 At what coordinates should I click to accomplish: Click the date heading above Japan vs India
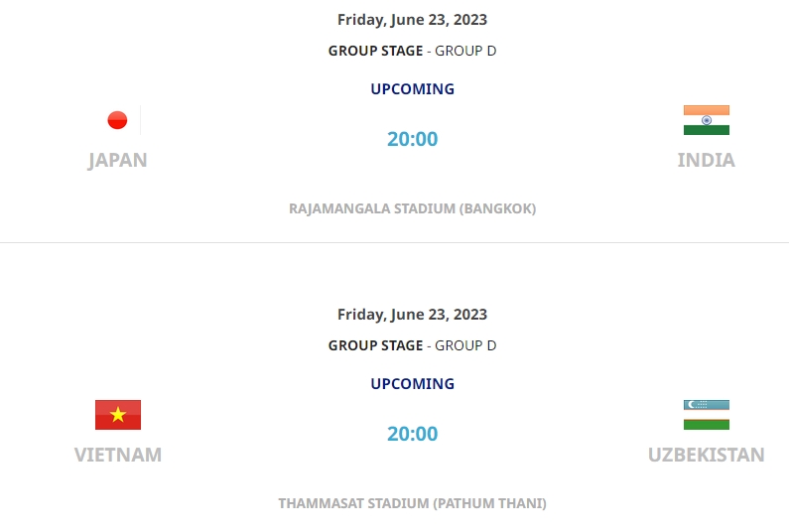click(413, 20)
